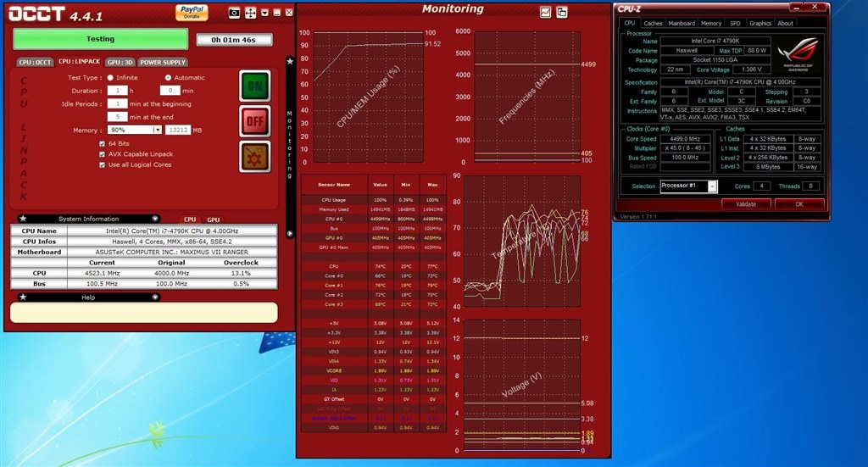Click the Help text box

144,313
